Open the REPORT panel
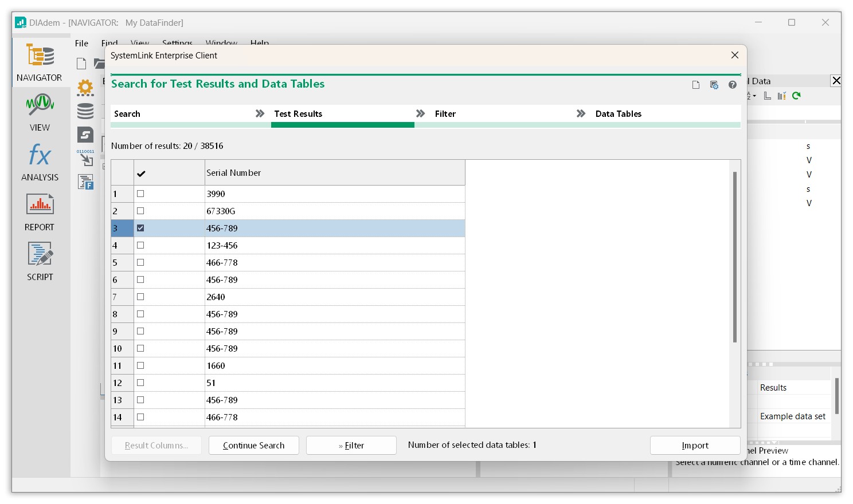 40,211
